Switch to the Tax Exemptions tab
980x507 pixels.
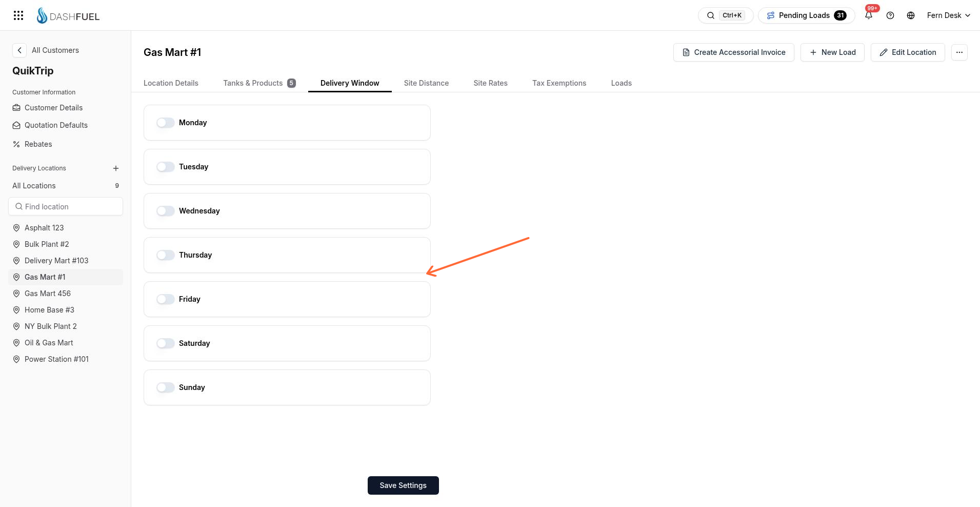click(559, 83)
